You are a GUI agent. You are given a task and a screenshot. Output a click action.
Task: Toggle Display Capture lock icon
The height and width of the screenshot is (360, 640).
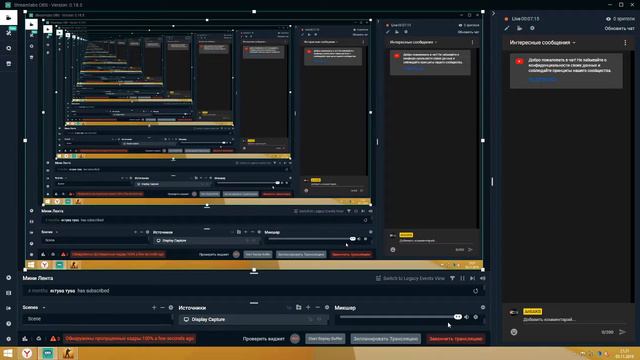click(310, 319)
